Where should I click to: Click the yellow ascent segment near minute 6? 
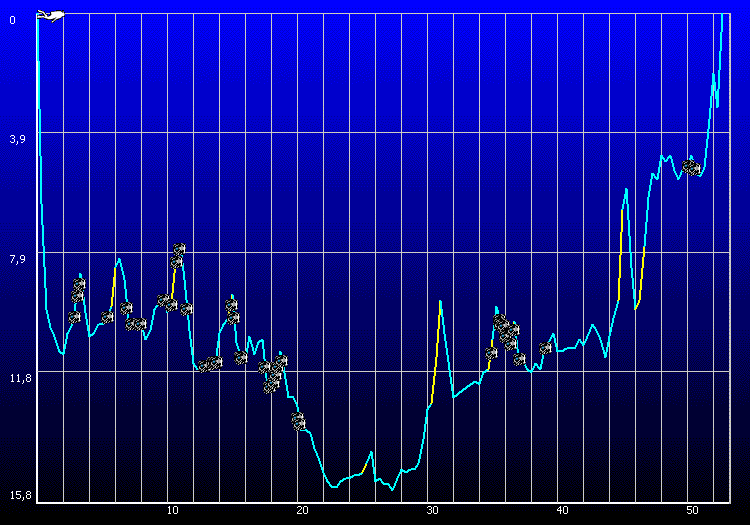[113, 289]
